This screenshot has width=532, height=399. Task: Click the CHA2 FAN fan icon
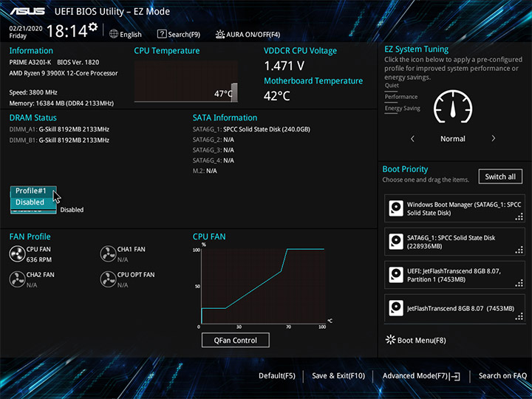point(17,279)
